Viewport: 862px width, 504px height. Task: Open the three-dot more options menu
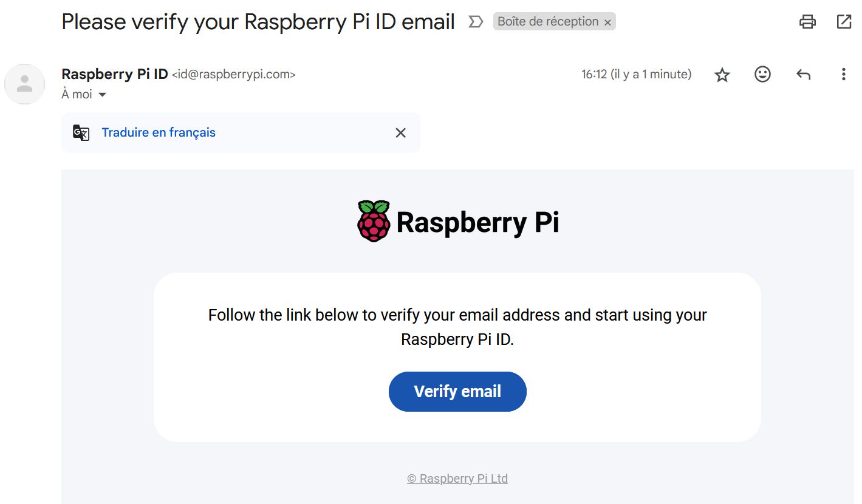tap(843, 75)
